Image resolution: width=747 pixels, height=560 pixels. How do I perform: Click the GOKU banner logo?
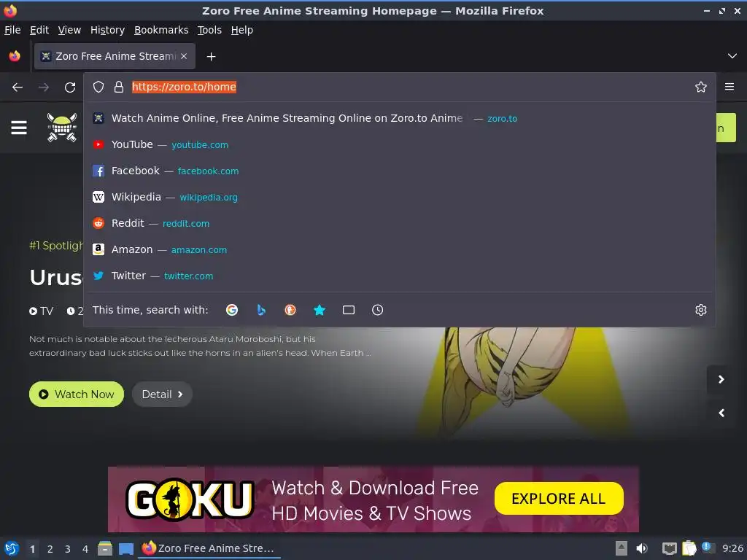coord(190,499)
